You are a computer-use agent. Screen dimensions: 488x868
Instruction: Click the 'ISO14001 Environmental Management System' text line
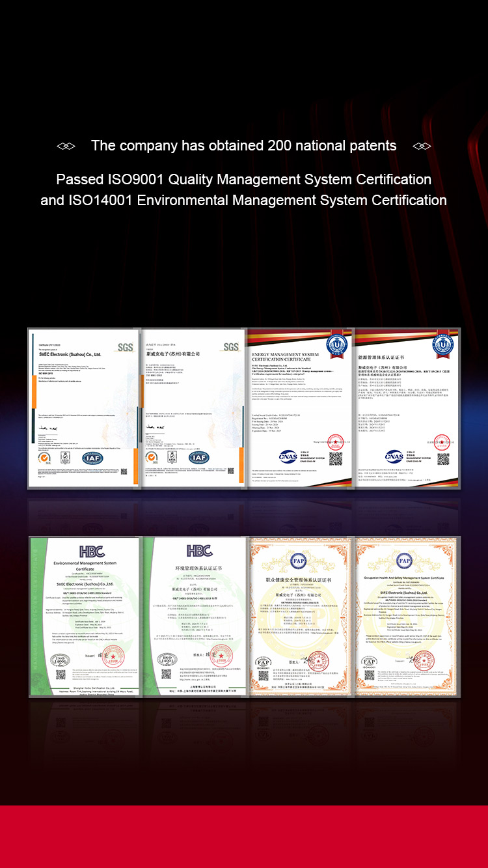click(x=243, y=201)
